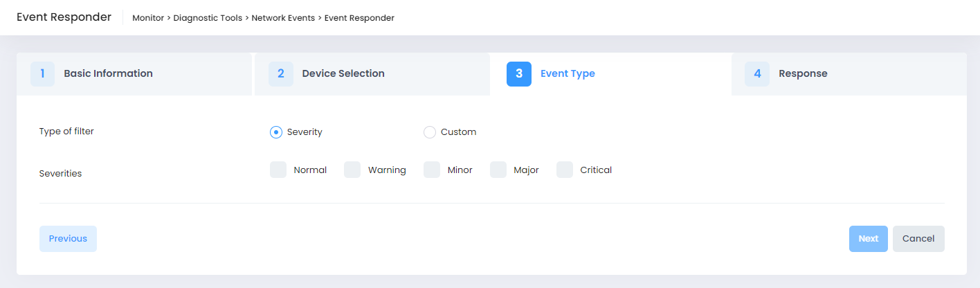
Task: Open the Response tab
Action: coord(802,74)
